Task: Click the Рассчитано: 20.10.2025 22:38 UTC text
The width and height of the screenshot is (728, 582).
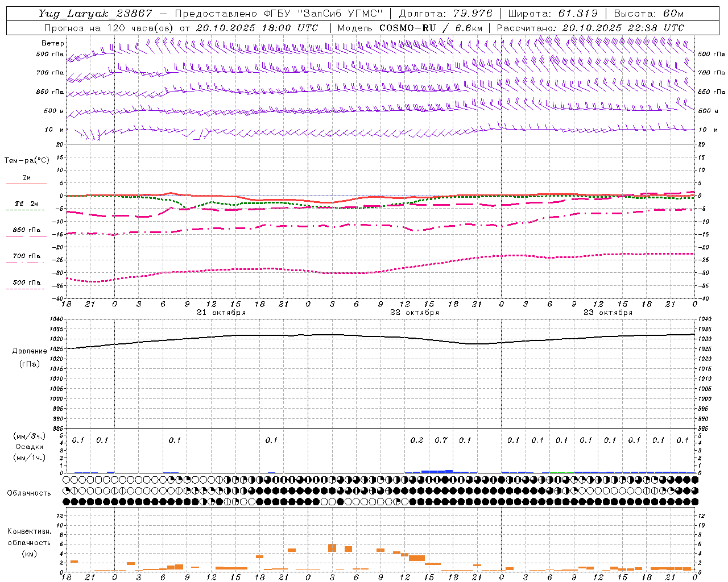Action: [x=590, y=28]
